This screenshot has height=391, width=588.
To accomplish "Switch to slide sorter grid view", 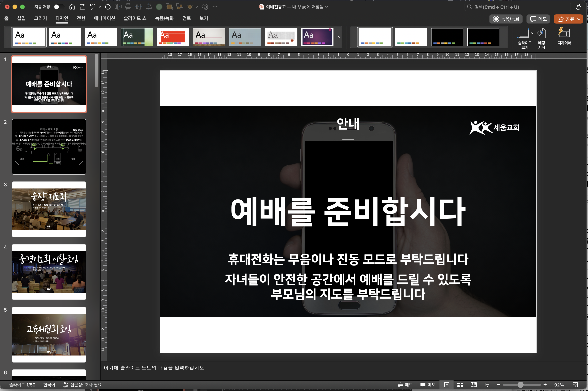I will click(x=460, y=385).
